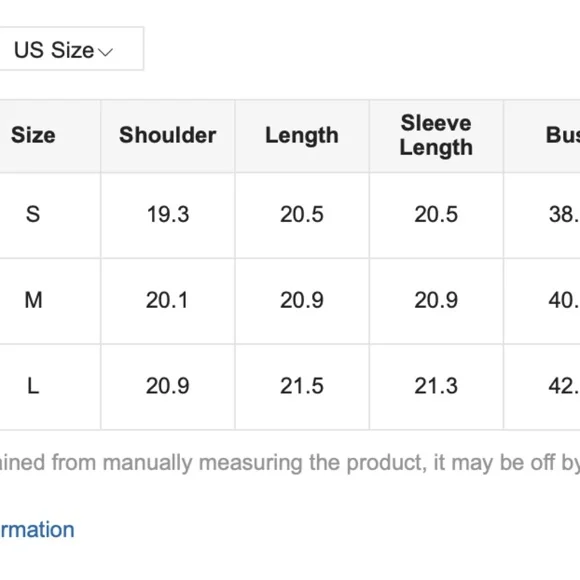Click the L size row label
This screenshot has height=580, width=580.
33,386
